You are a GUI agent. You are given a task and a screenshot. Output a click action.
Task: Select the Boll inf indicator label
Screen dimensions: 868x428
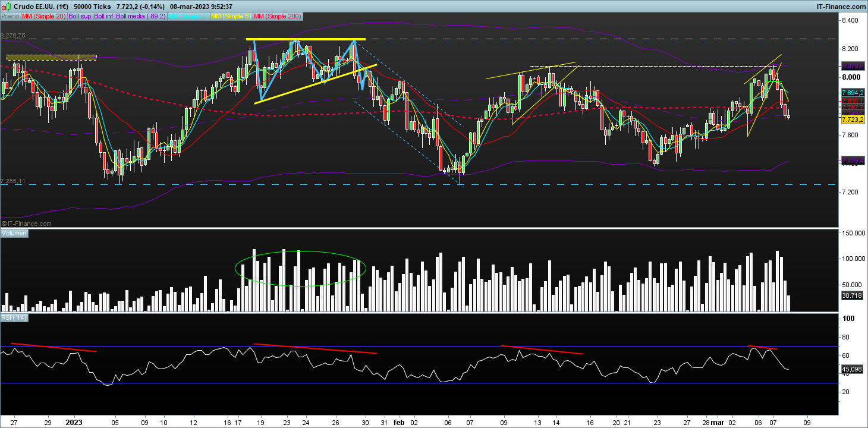pyautogui.click(x=104, y=16)
